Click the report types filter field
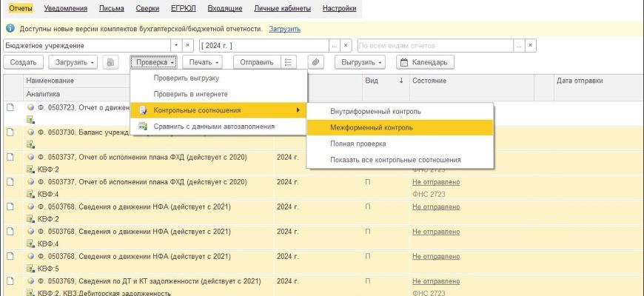Viewport: 644px width, 296px height. click(x=439, y=46)
